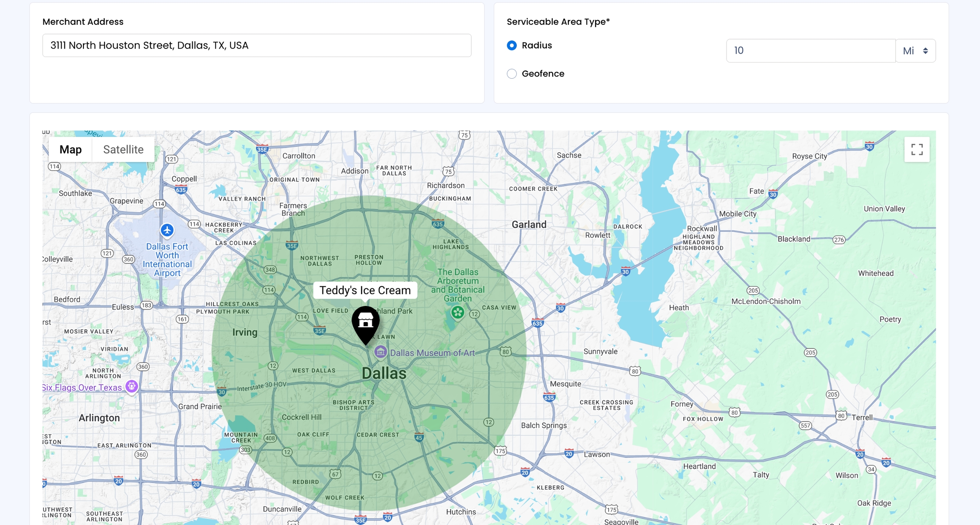
Task: Open the Mi unit dropdown
Action: point(915,51)
